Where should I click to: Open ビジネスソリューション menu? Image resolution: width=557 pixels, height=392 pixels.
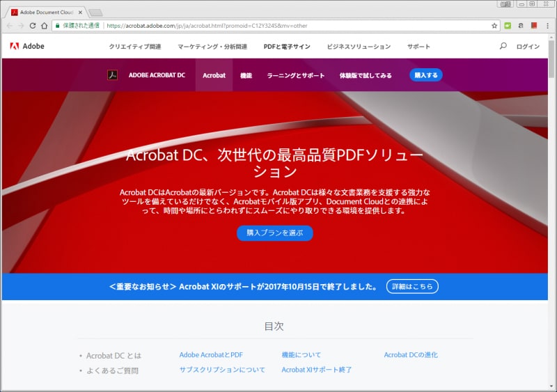[x=359, y=47]
